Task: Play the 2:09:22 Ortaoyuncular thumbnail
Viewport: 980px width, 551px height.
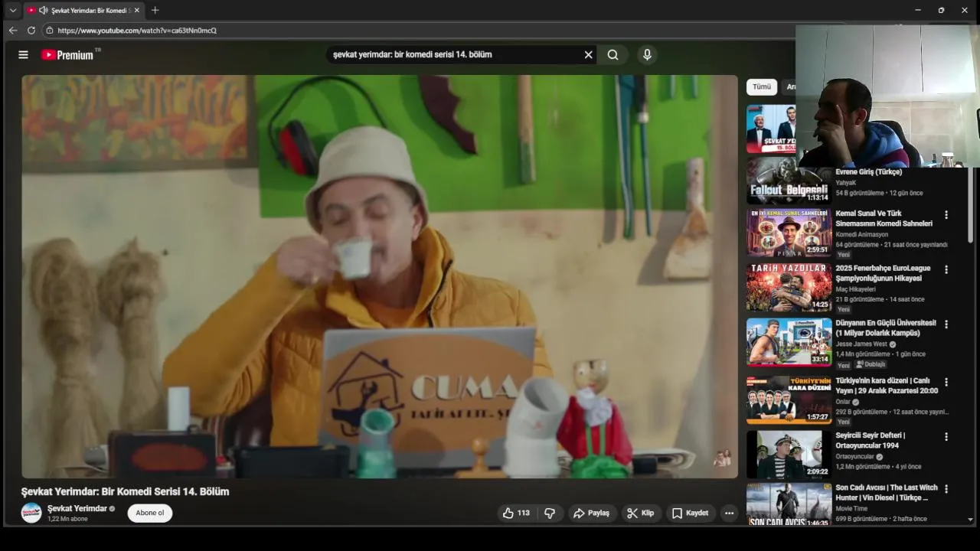Action: 789,455
